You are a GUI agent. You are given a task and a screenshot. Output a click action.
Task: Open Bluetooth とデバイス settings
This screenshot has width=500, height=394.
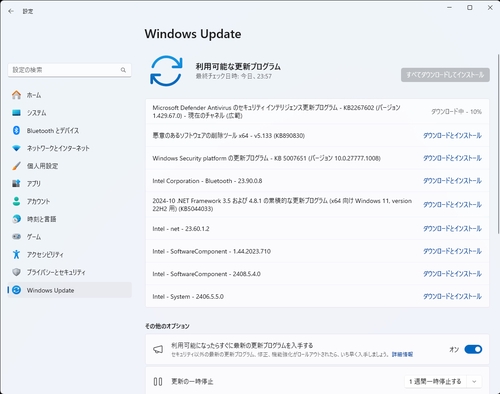pos(70,130)
